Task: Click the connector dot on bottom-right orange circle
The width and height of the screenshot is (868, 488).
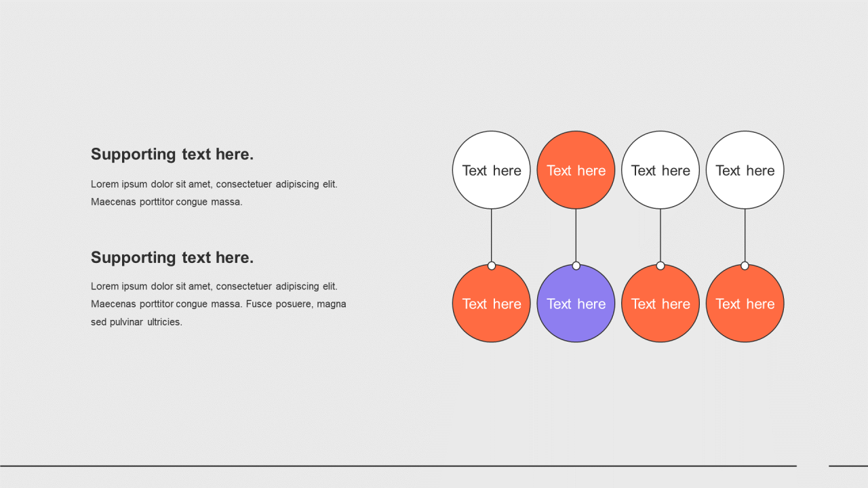Action: (745, 266)
